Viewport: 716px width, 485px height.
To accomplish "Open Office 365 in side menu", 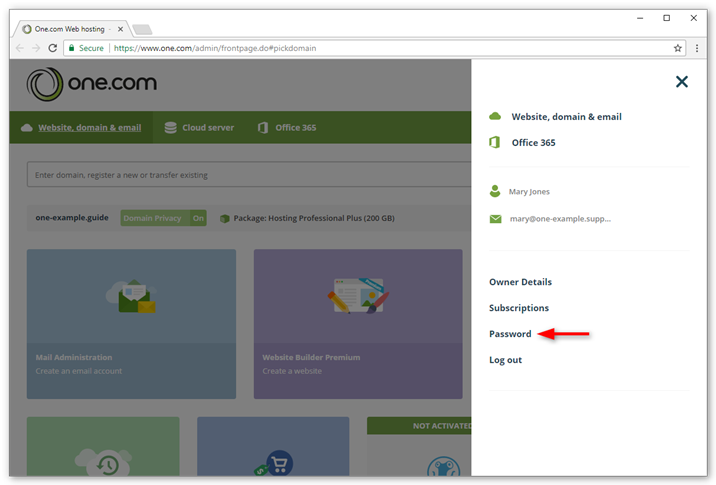I will click(533, 142).
